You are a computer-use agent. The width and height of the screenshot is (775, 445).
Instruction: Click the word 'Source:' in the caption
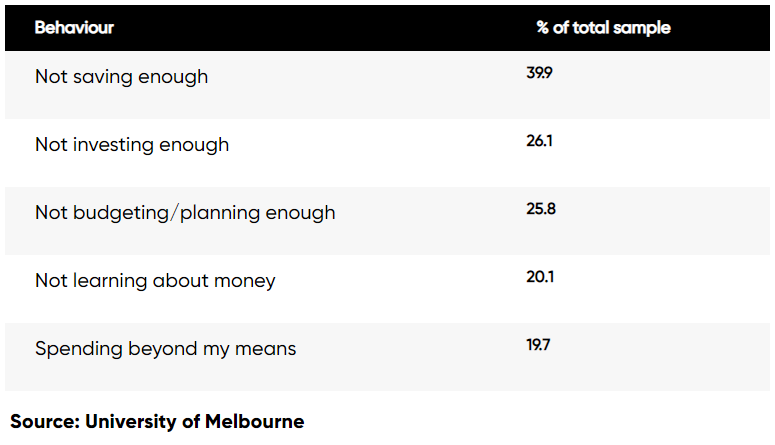coord(44,421)
